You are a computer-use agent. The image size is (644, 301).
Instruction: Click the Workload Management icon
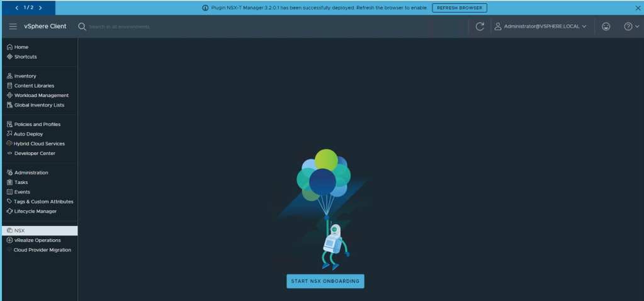[9, 96]
